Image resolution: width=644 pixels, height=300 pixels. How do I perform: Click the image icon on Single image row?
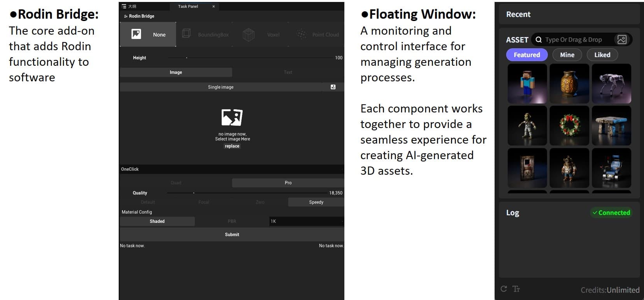pyautogui.click(x=333, y=87)
